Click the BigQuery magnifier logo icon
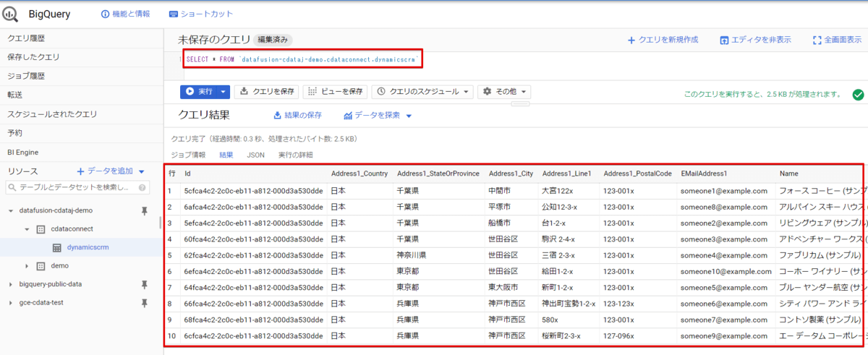This screenshot has width=868, height=355. tap(10, 14)
